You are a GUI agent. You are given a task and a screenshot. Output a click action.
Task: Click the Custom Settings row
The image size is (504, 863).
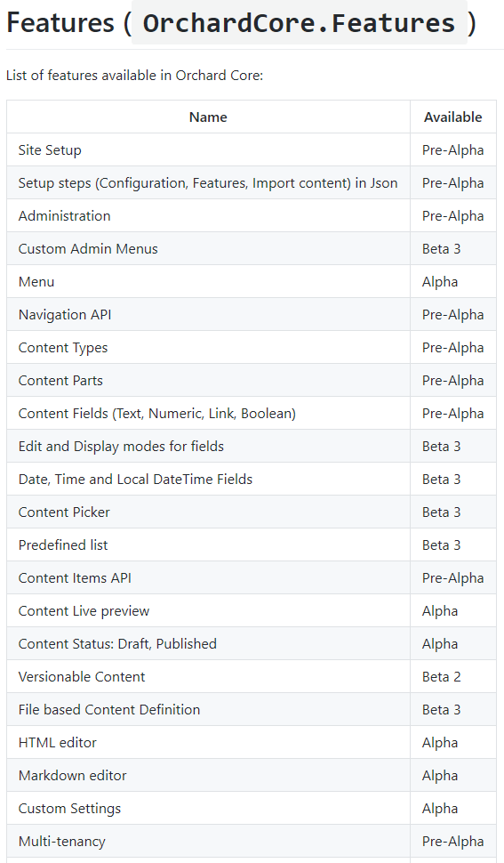(x=252, y=808)
